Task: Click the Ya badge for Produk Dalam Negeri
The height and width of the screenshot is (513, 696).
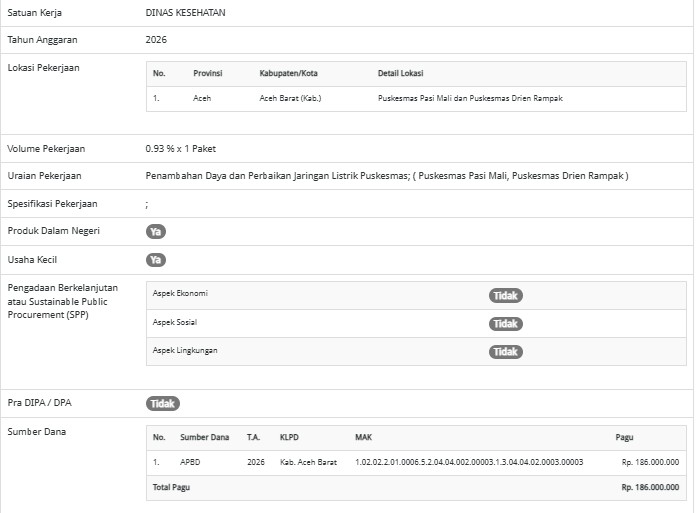Action: click(x=155, y=232)
